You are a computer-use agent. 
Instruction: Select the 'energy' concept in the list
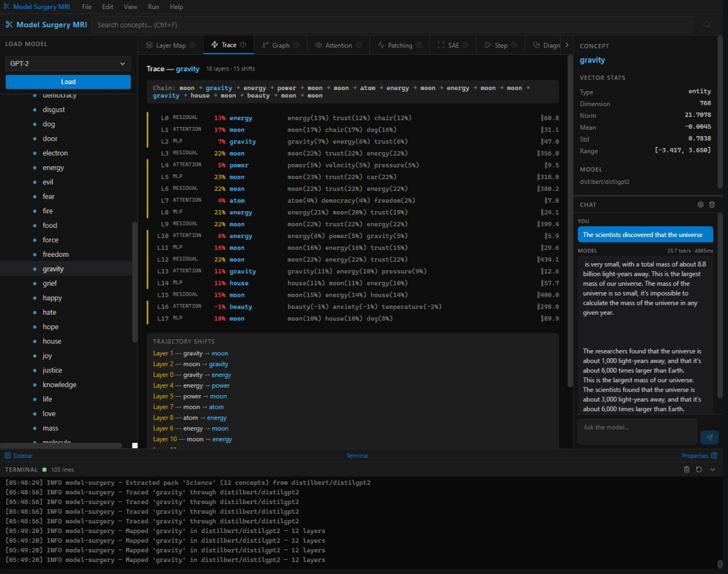pos(53,167)
